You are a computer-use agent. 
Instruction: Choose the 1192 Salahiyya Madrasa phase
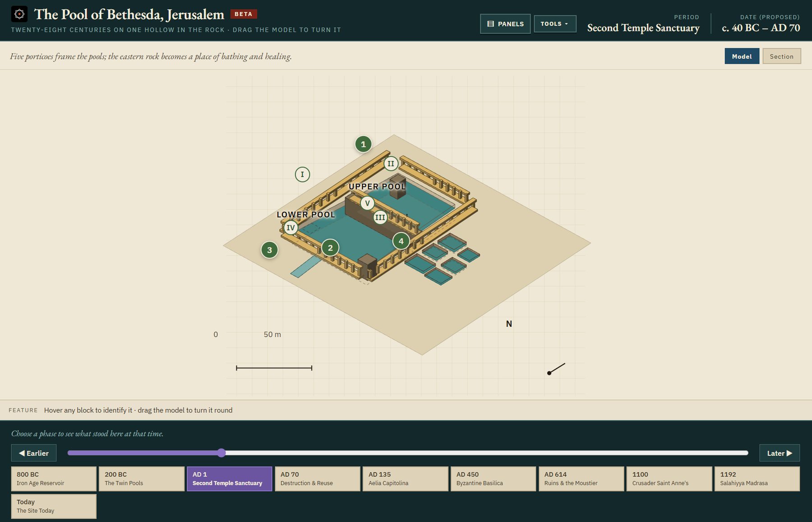pos(757,479)
